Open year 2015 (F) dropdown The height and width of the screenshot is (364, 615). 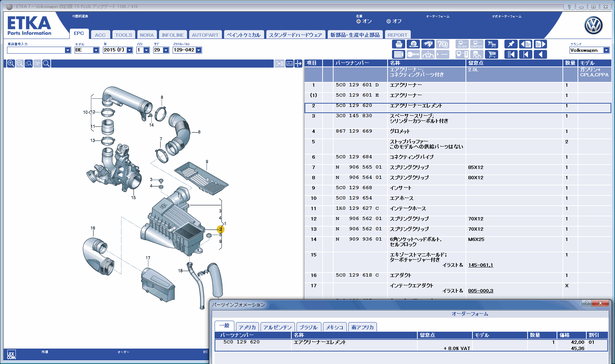point(129,50)
